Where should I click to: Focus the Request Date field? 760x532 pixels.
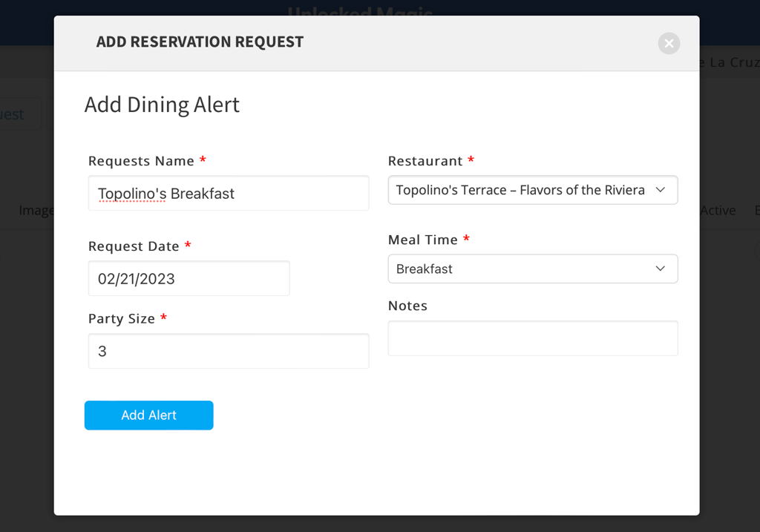point(189,279)
